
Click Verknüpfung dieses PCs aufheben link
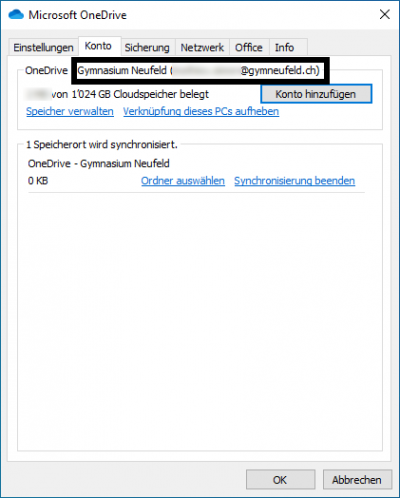(x=201, y=111)
